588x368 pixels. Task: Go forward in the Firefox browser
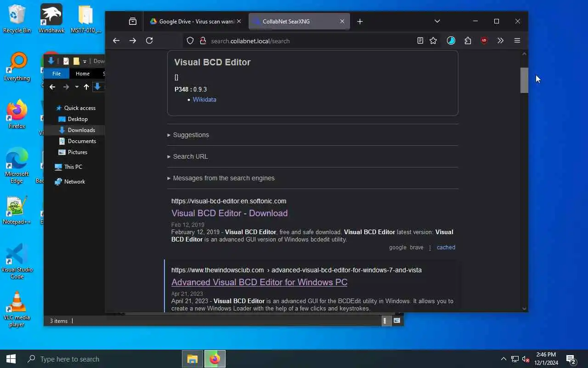click(133, 40)
